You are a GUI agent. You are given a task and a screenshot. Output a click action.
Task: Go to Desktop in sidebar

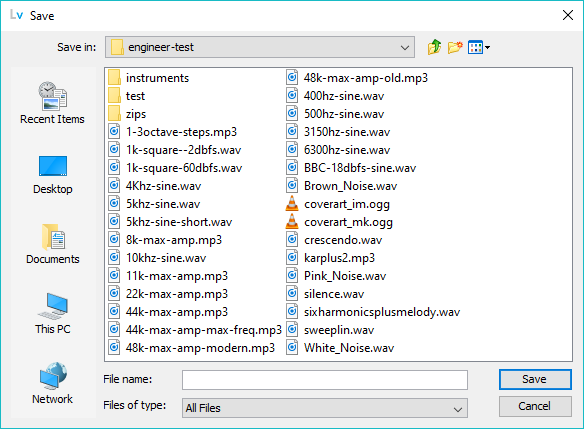[53, 175]
